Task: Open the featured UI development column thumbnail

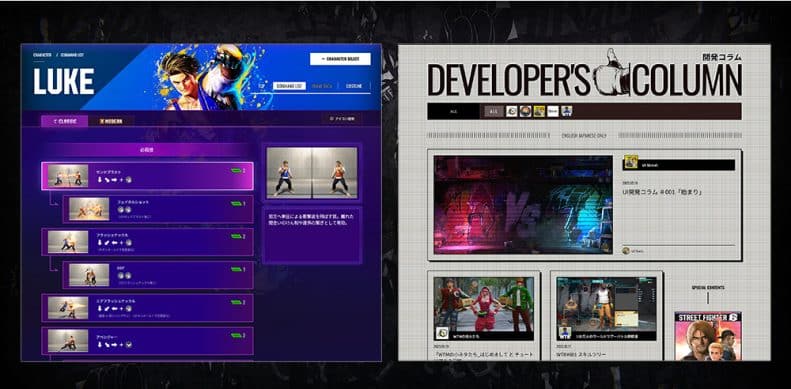Action: [x=523, y=204]
